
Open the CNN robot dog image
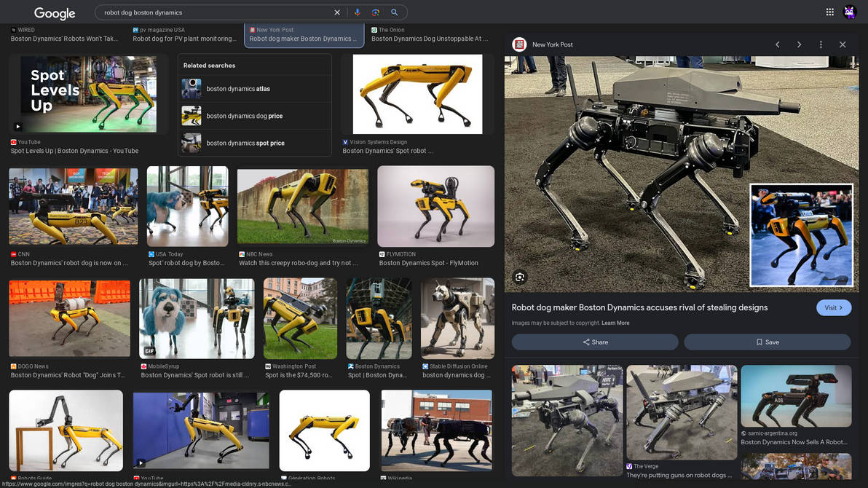pos(74,206)
